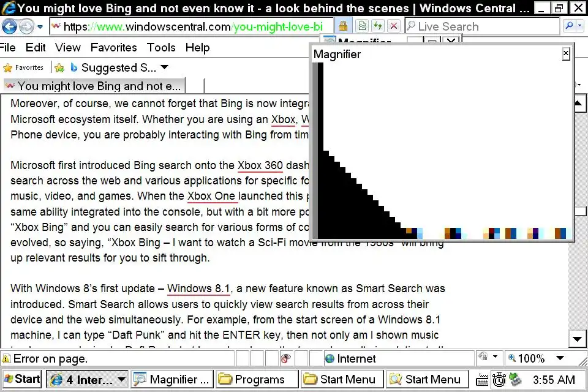Viewport: 588px width, 392px height.
Task: Click the Protected Mode lock icon
Action: (483, 356)
